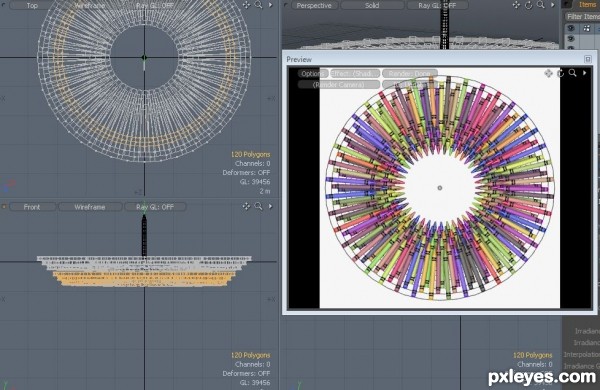
Task: Open the Wireframe shading dropdown in the Top viewport
Action: point(90,5)
